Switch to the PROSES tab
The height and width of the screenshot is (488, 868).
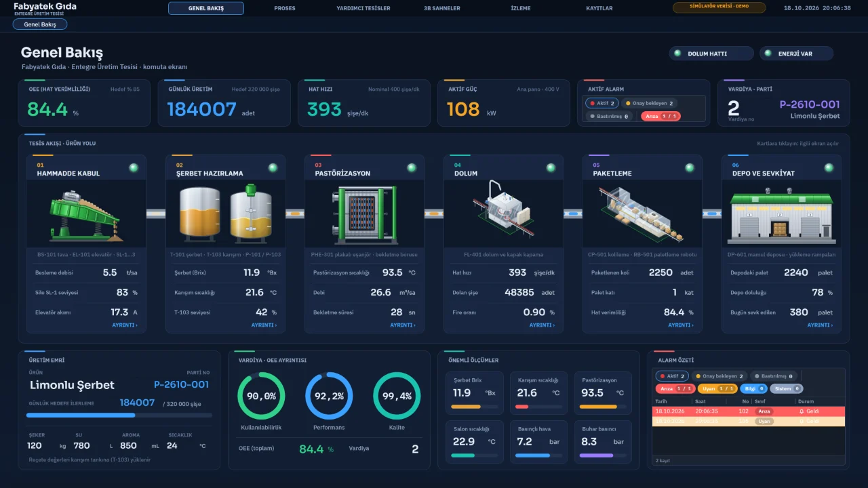[x=285, y=8]
